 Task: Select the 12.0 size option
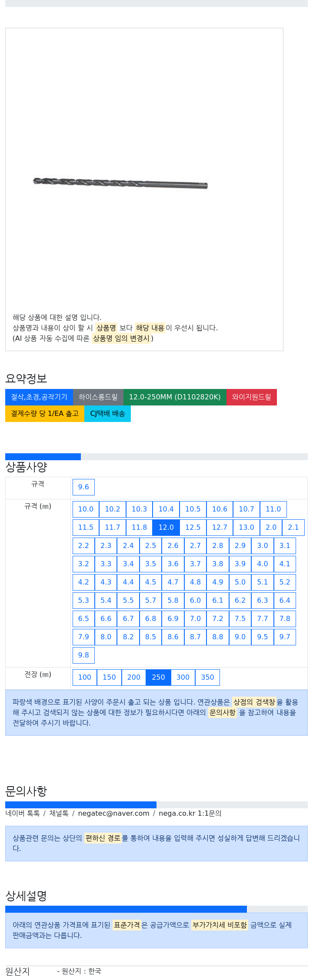pos(166,527)
